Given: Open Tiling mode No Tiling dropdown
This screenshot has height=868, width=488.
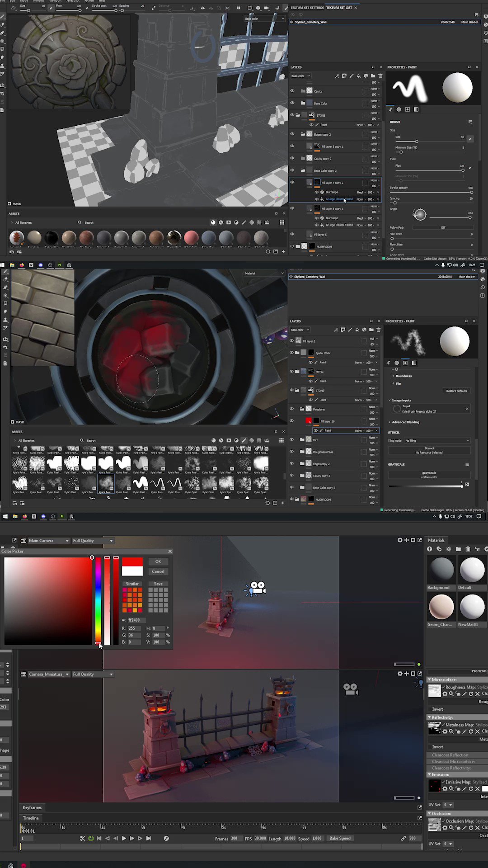Looking at the screenshot, I should pyautogui.click(x=437, y=440).
